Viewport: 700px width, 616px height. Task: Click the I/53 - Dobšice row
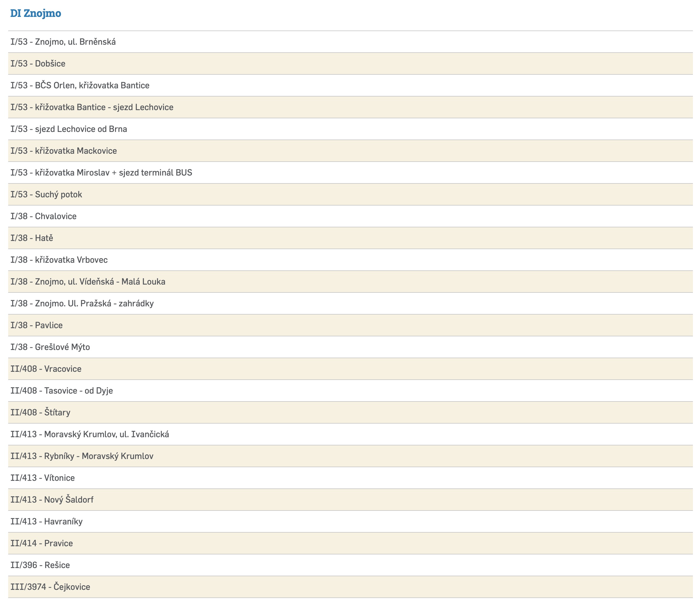[38, 64]
